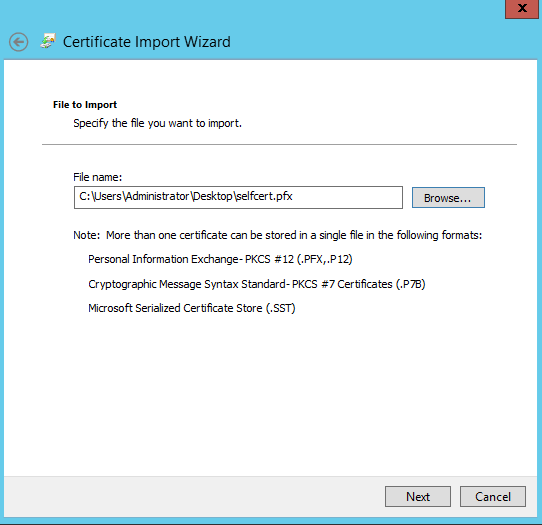This screenshot has width=542, height=525.
Task: Click the Note about multiple certificates text
Action: [x=278, y=235]
